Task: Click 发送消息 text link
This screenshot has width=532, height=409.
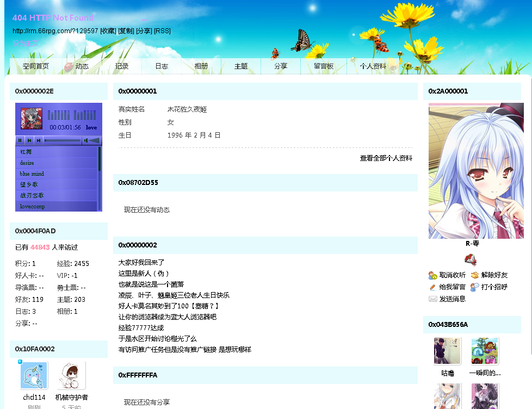Action: (x=452, y=299)
